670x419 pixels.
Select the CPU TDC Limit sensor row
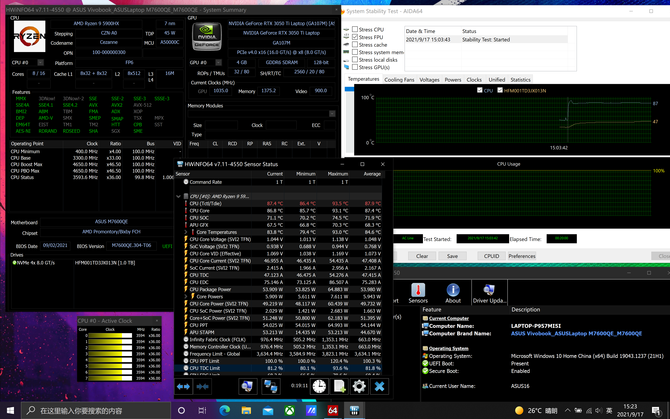(278, 368)
